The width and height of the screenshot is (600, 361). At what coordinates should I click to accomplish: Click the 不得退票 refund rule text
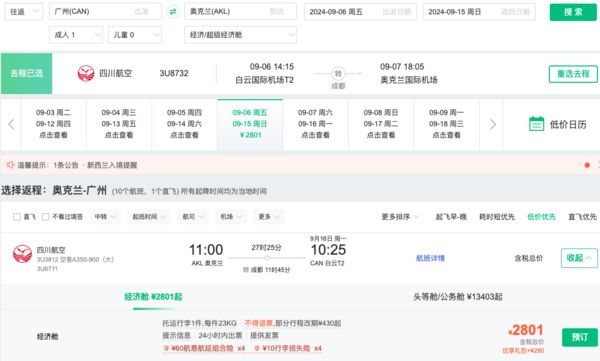pos(258,323)
